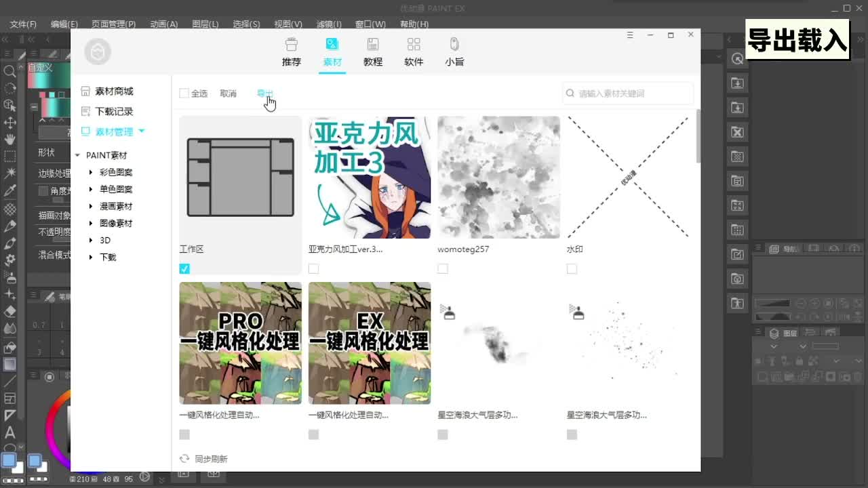Open the download material folder icon
868x488 pixels.
737,83
